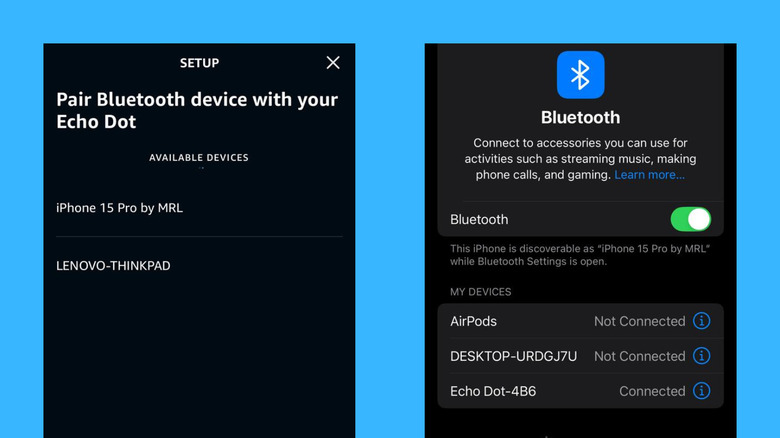
Task: Close the Echo Dot setup screen
Action: pyautogui.click(x=333, y=63)
